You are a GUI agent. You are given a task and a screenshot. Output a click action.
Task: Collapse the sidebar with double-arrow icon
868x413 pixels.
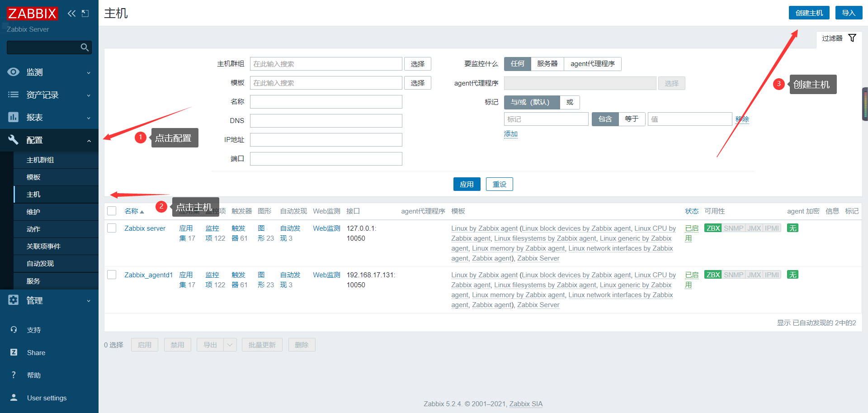[71, 14]
